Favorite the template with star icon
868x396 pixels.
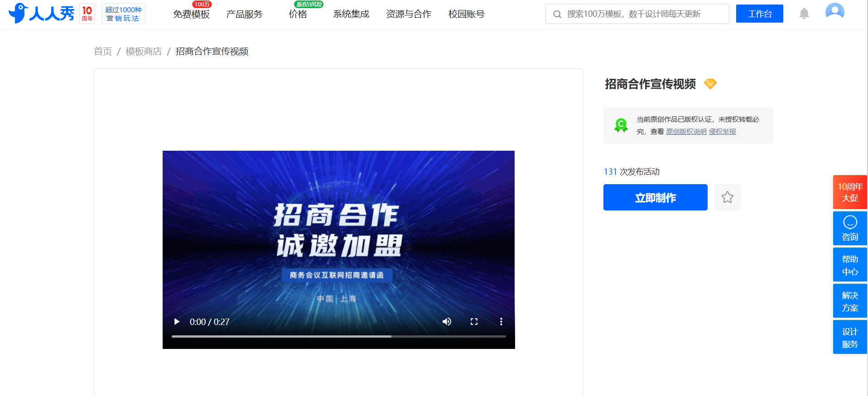(728, 197)
